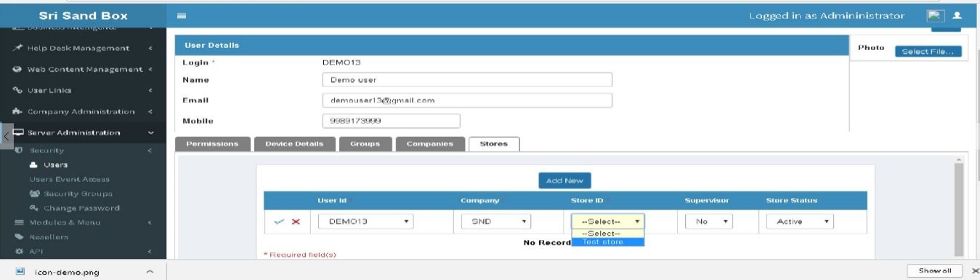Choose '--Select--' option in Store ID list
Screen dimensions: 980x280
tap(607, 234)
